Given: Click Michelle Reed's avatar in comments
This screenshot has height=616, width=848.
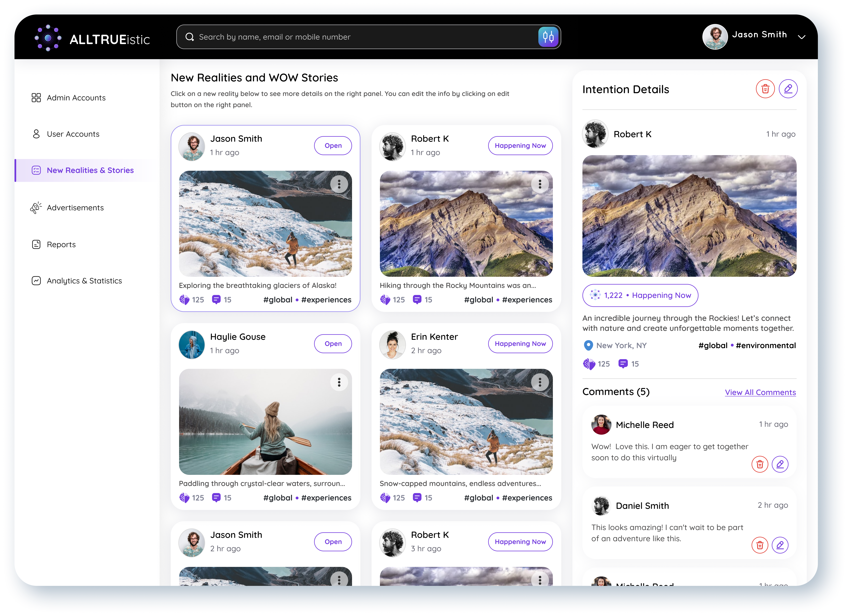Looking at the screenshot, I should 601,424.
